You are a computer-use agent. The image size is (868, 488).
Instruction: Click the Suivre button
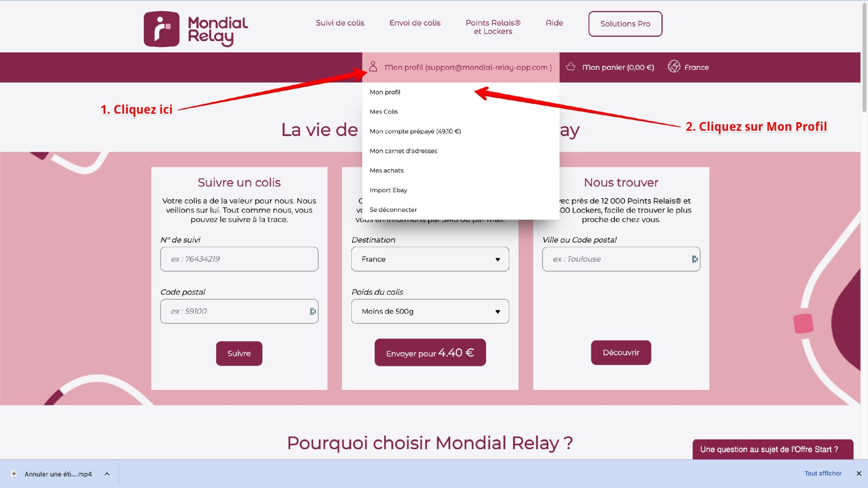[239, 353]
